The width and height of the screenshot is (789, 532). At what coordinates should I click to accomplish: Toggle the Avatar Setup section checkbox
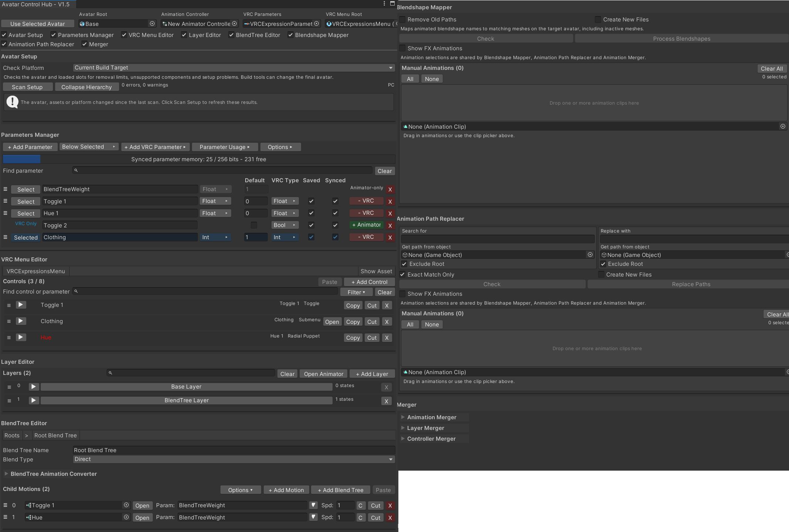click(4, 35)
